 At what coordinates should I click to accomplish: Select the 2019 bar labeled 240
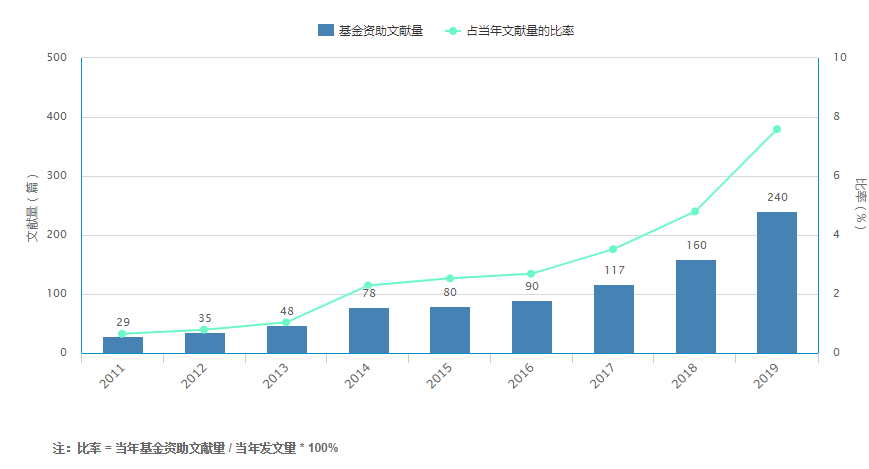click(777, 283)
